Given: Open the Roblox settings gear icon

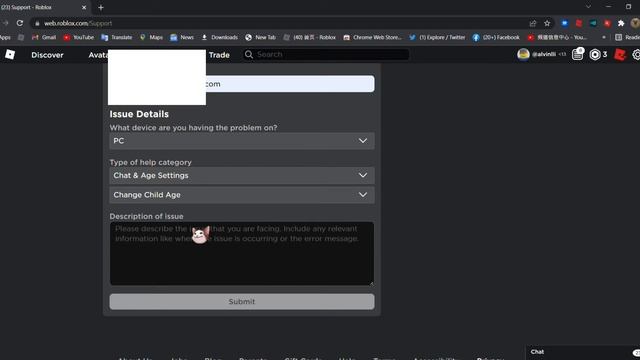Looking at the screenshot, I should (636, 54).
